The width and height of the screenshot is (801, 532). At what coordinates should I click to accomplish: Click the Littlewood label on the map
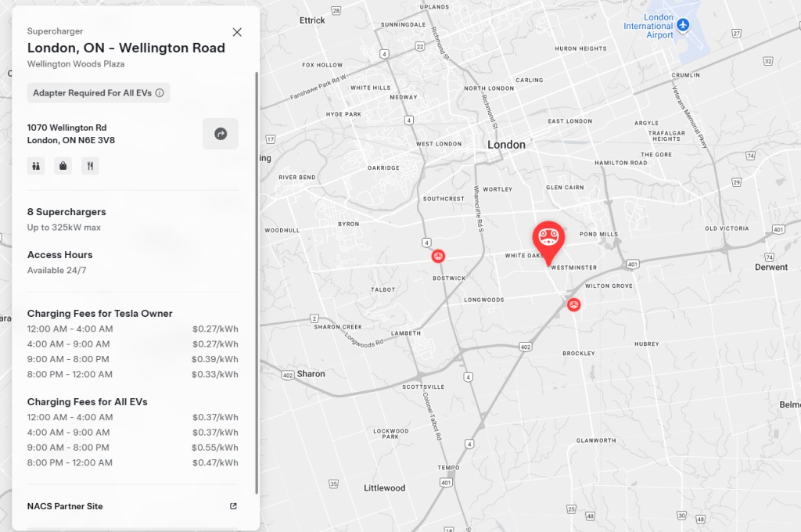pos(385,488)
